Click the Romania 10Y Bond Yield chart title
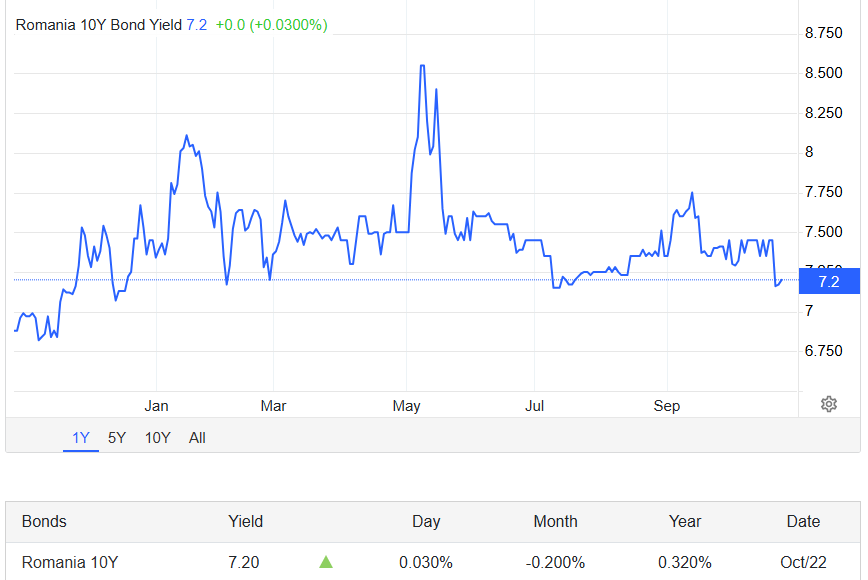This screenshot has height=580, width=868. pyautogui.click(x=98, y=24)
